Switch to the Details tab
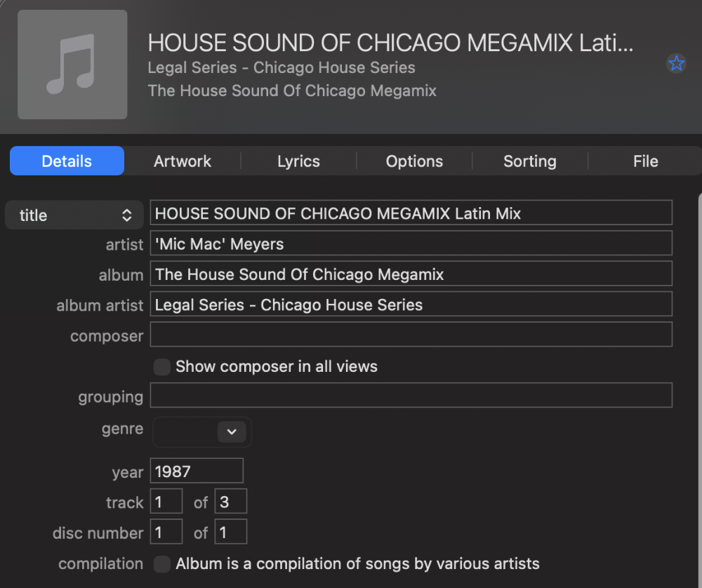This screenshot has height=588, width=702. coord(67,161)
